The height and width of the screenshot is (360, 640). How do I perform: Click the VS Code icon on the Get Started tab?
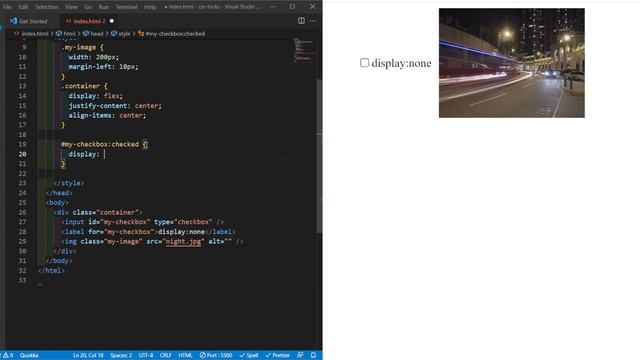click(13, 21)
